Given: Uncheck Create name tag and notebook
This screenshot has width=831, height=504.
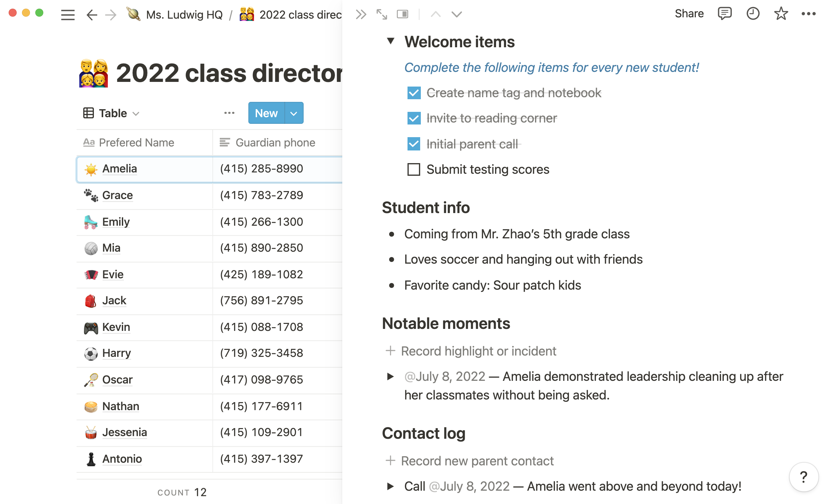Looking at the screenshot, I should coord(414,93).
